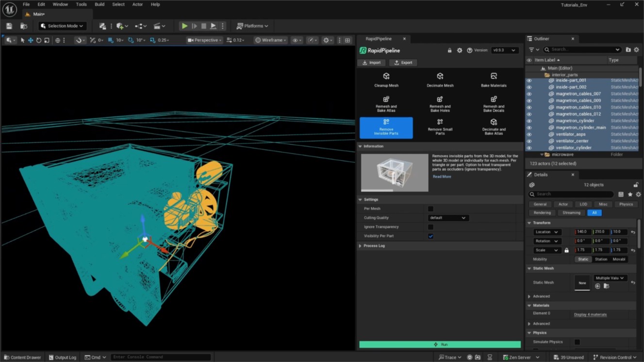Image resolution: width=644 pixels, height=362 pixels.
Task: Click the RapidPipeline lock icon
Action: point(449,50)
